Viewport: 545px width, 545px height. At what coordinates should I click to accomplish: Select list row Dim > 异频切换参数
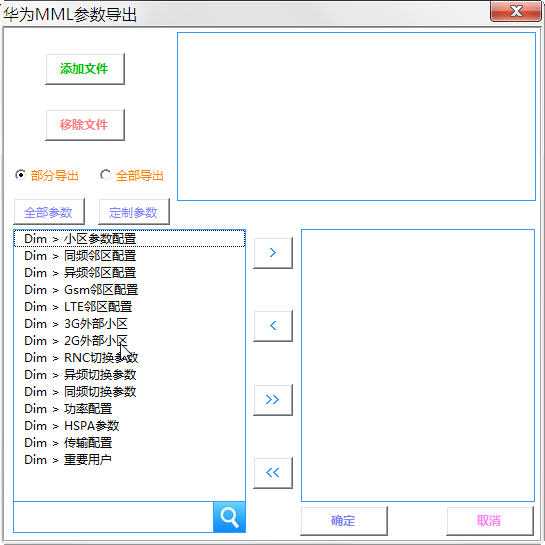pos(129,375)
